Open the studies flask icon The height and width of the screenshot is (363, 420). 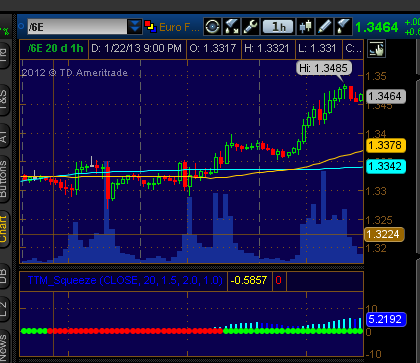(343, 27)
